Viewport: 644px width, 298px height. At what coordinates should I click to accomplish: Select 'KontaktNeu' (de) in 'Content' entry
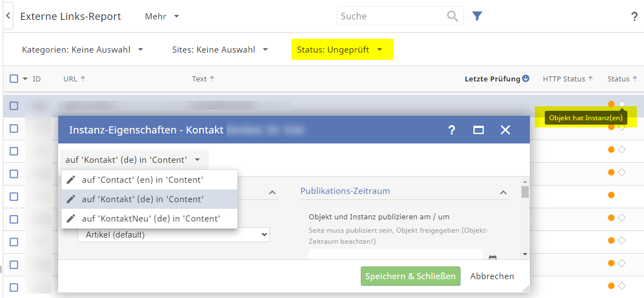click(x=150, y=218)
